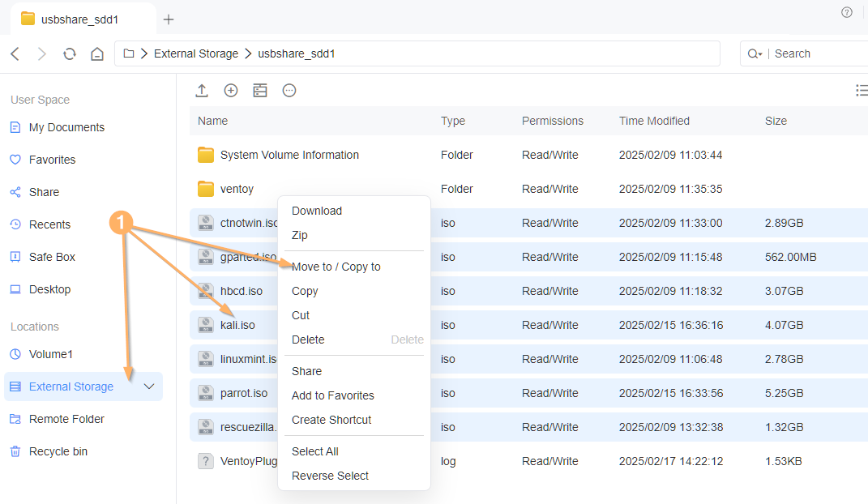This screenshot has width=868, height=504.
Task: Click the 5.25GB size cell
Action: [x=784, y=393]
